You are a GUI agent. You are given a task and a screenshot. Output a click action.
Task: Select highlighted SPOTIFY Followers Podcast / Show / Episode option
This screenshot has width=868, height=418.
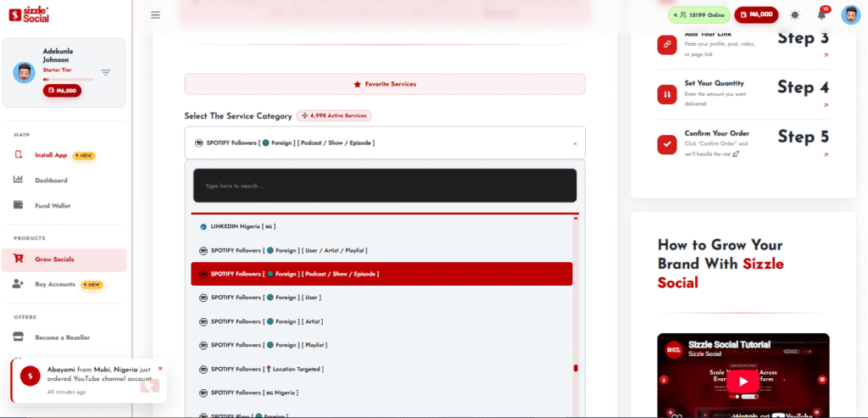[x=382, y=274]
